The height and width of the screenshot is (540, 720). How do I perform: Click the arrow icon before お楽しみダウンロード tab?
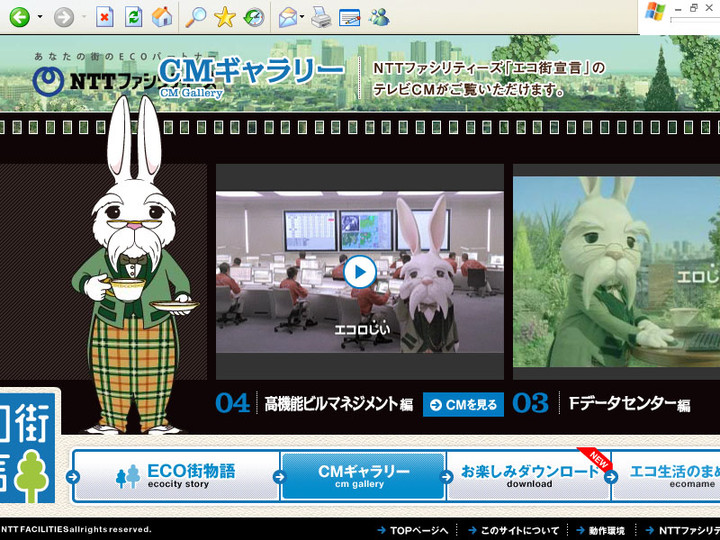point(446,477)
